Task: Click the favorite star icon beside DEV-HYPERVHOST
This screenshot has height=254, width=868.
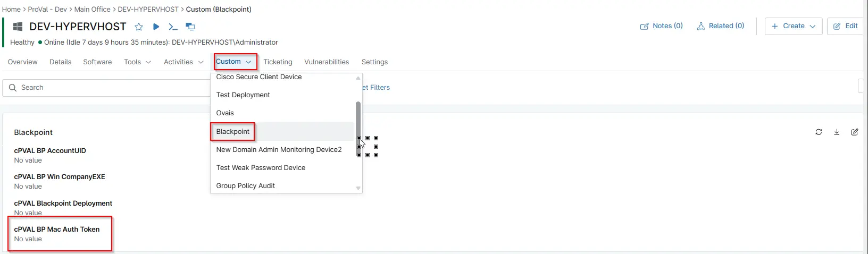Action: tap(139, 27)
